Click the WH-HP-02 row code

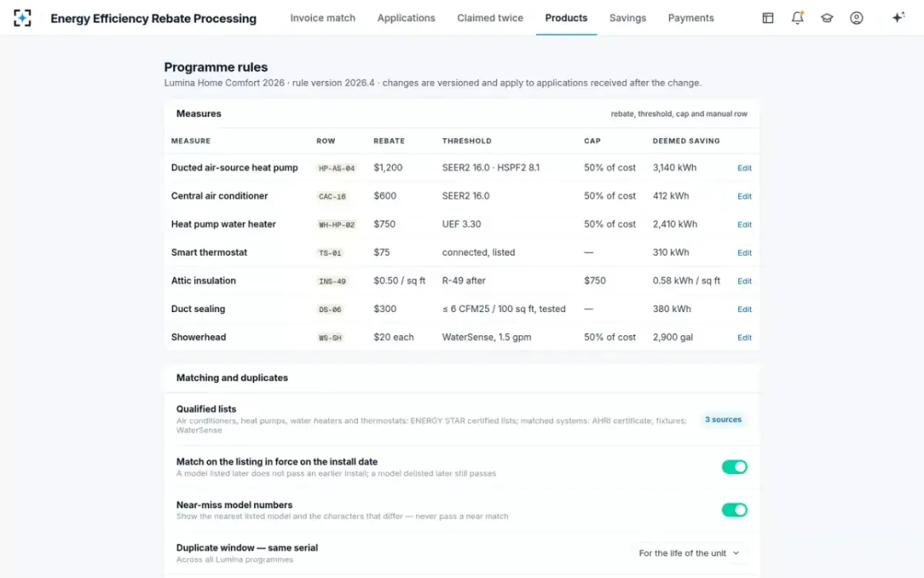click(336, 224)
